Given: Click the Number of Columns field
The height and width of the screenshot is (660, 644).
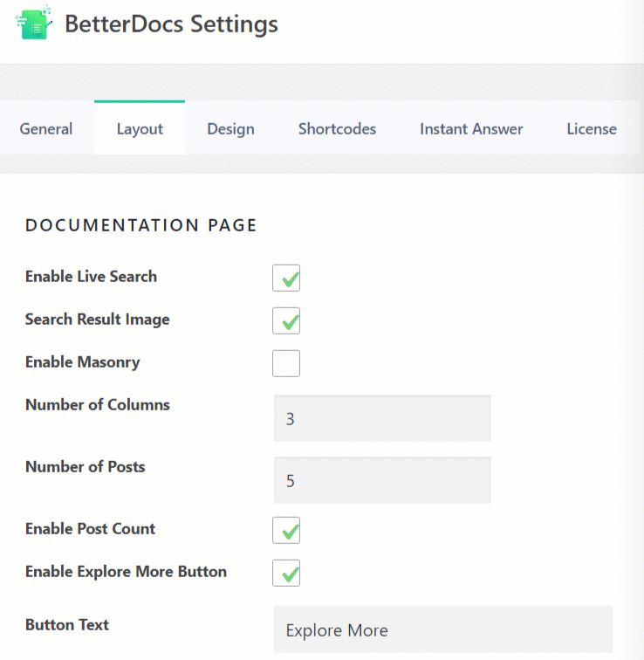Looking at the screenshot, I should [x=382, y=418].
